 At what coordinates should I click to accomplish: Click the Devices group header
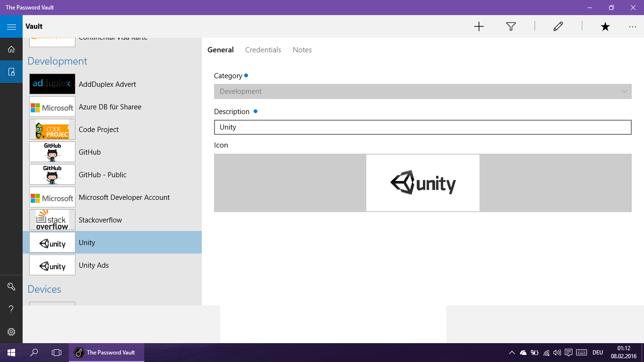[44, 289]
